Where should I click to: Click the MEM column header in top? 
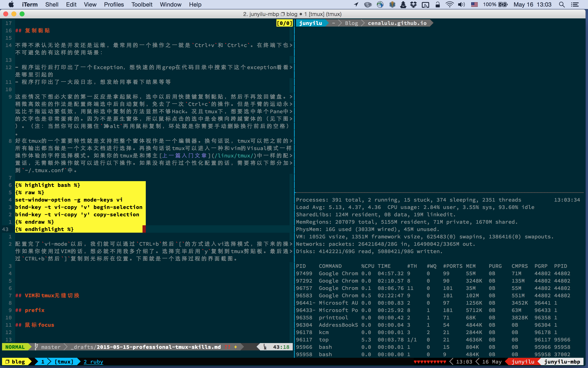pyautogui.click(x=471, y=266)
